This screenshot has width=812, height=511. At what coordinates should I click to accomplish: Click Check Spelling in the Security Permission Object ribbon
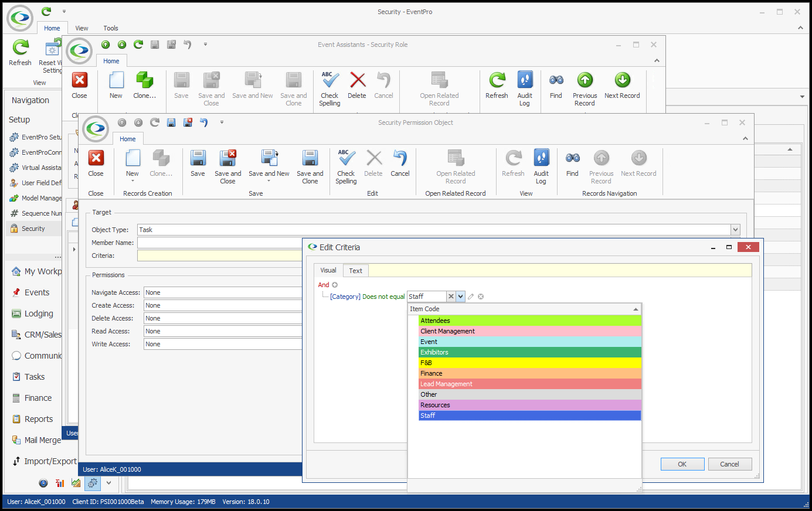click(x=346, y=167)
